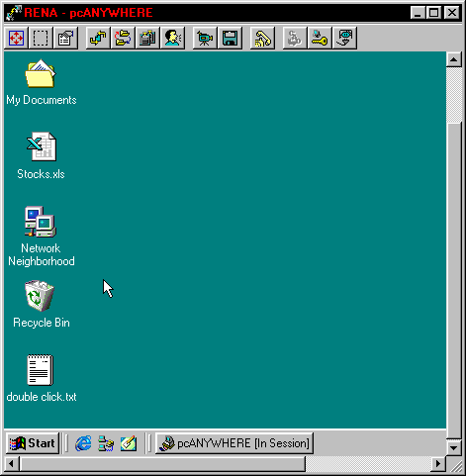Switch to full-screen view with the red arrows icon
This screenshot has height=476, width=466.
point(16,39)
